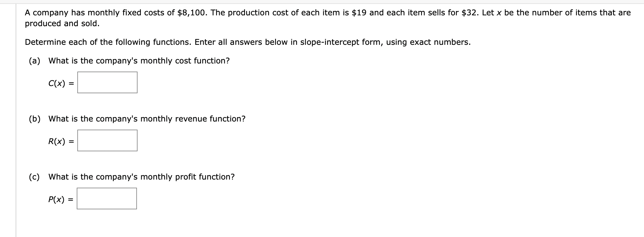Click the slope-intercept form instruction line
The width and height of the screenshot is (644, 237).
coord(247,42)
